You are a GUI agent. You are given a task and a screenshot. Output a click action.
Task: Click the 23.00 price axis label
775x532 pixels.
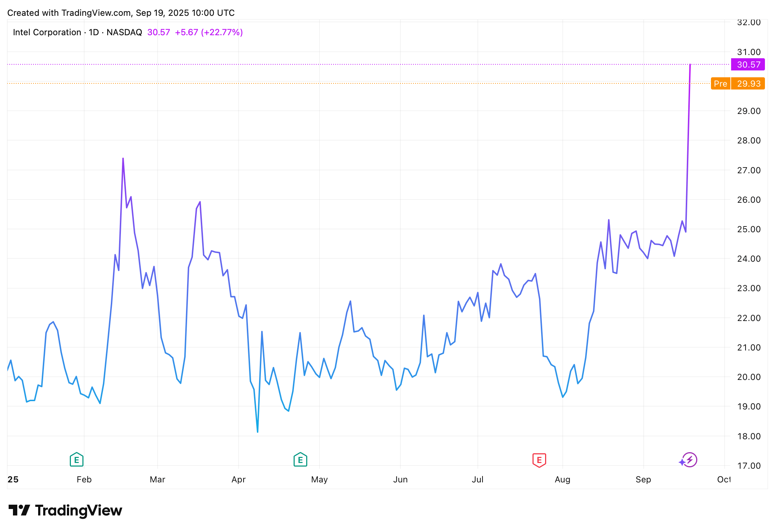(x=749, y=288)
